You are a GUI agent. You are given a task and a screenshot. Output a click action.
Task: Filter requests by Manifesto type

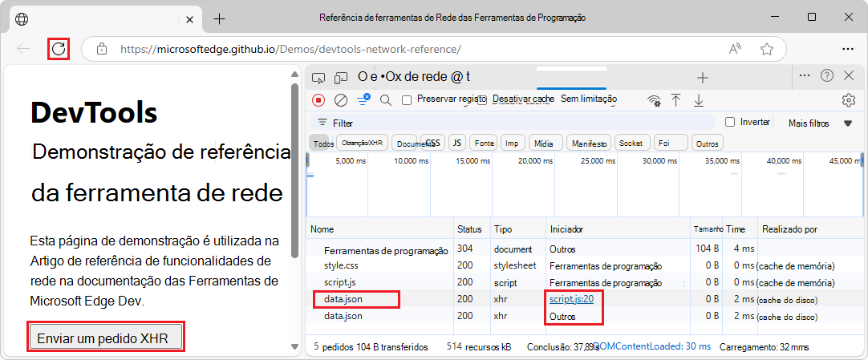pos(589,144)
